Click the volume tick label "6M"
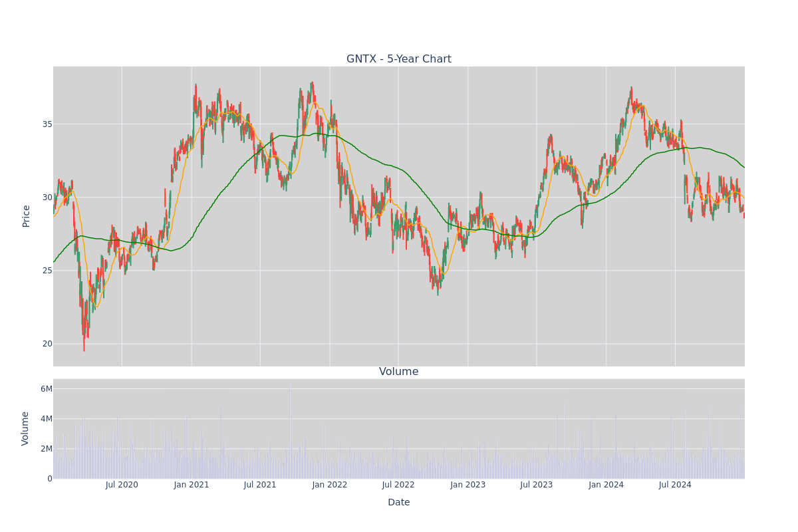Image resolution: width=798 pixels, height=532 pixels. pos(47,388)
